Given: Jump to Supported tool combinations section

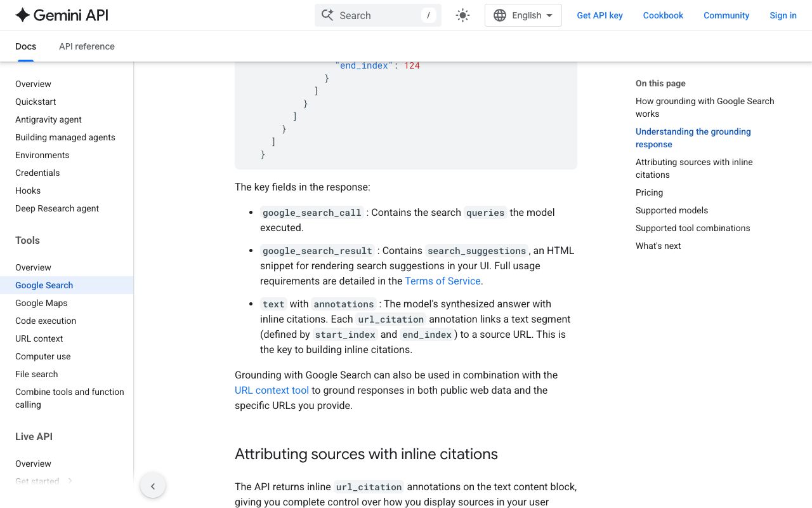Looking at the screenshot, I should 693,228.
